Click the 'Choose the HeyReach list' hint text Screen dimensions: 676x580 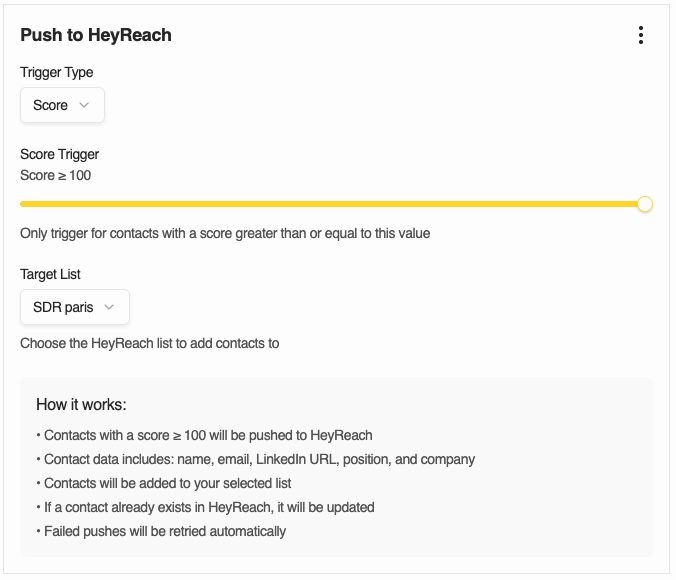[150, 343]
